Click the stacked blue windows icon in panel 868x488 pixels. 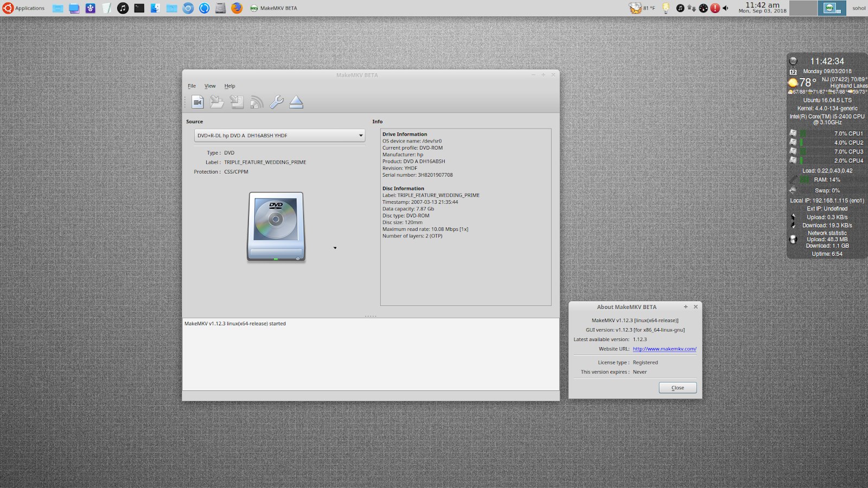tap(74, 8)
